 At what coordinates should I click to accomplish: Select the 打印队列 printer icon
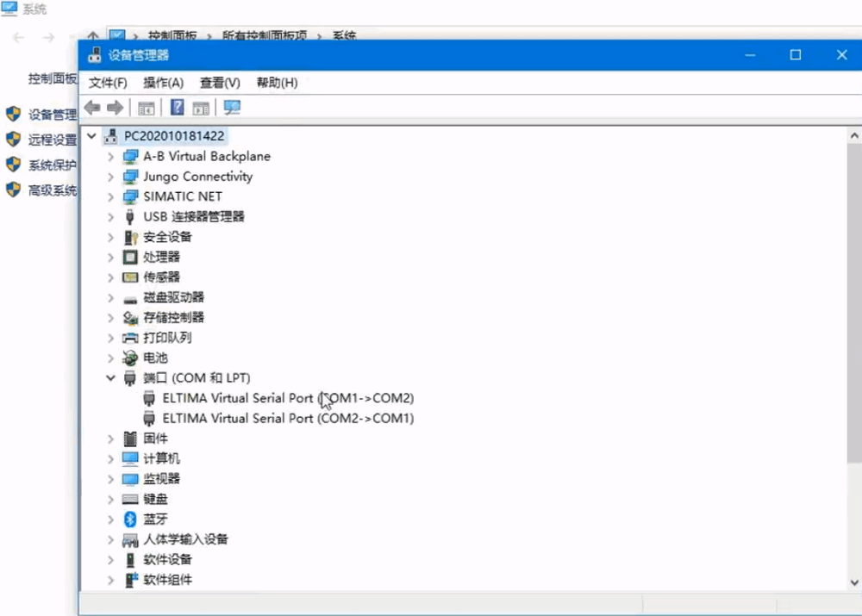tap(130, 338)
